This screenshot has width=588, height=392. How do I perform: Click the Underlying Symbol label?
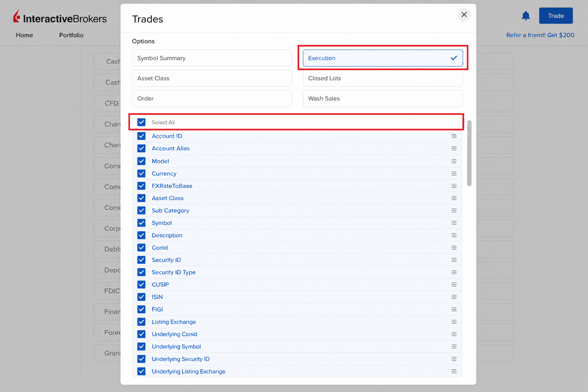click(176, 346)
